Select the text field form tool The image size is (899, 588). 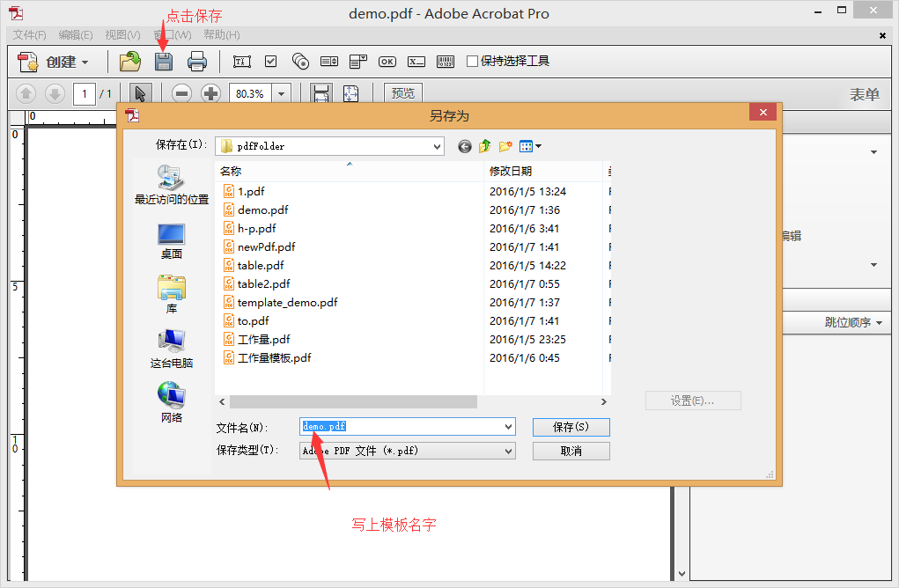tap(242, 62)
